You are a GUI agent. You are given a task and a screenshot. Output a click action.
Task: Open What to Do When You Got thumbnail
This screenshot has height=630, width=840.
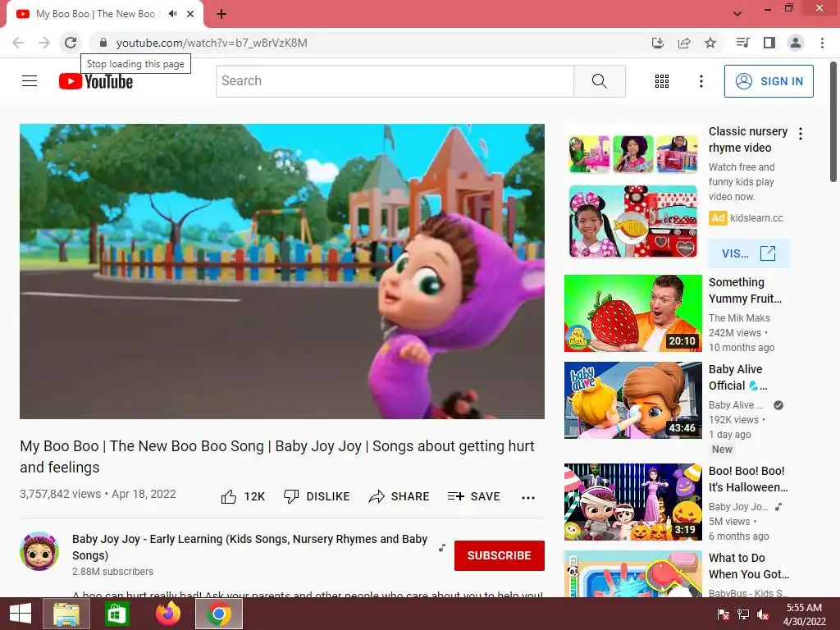[632, 573]
